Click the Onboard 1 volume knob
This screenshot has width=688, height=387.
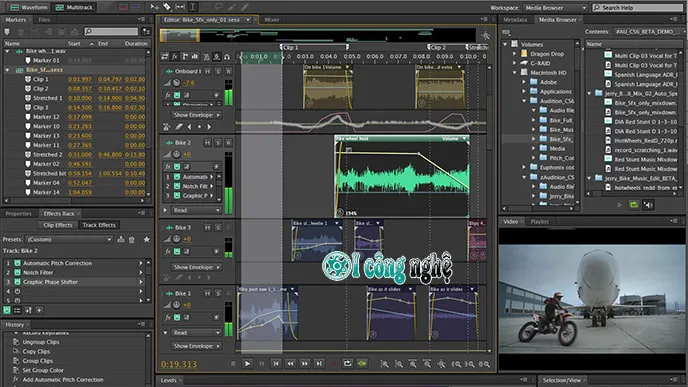point(176,82)
